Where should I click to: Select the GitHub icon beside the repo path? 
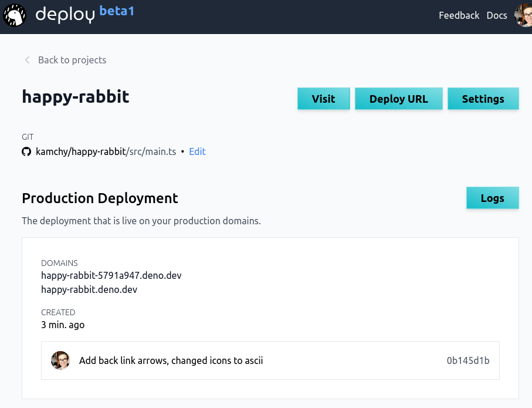[26, 151]
